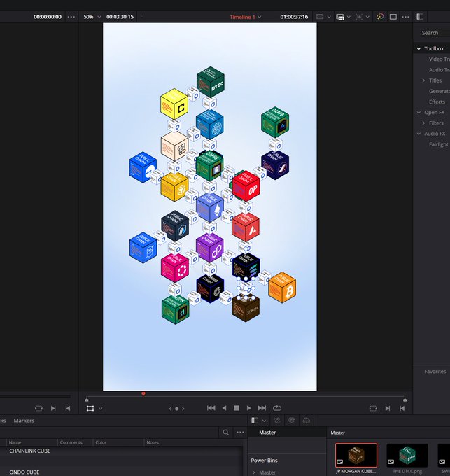Screen dimensions: 450x476
Task: Click the link icon in media pool toolbar
Action: click(x=277, y=421)
